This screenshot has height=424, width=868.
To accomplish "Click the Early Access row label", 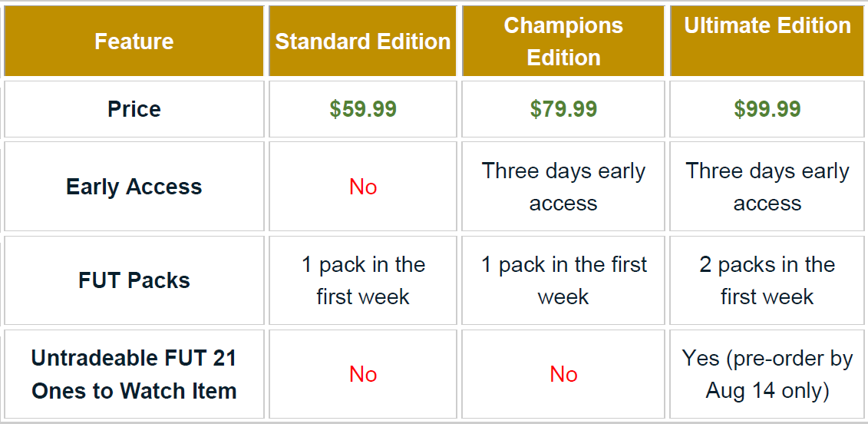I will [134, 187].
